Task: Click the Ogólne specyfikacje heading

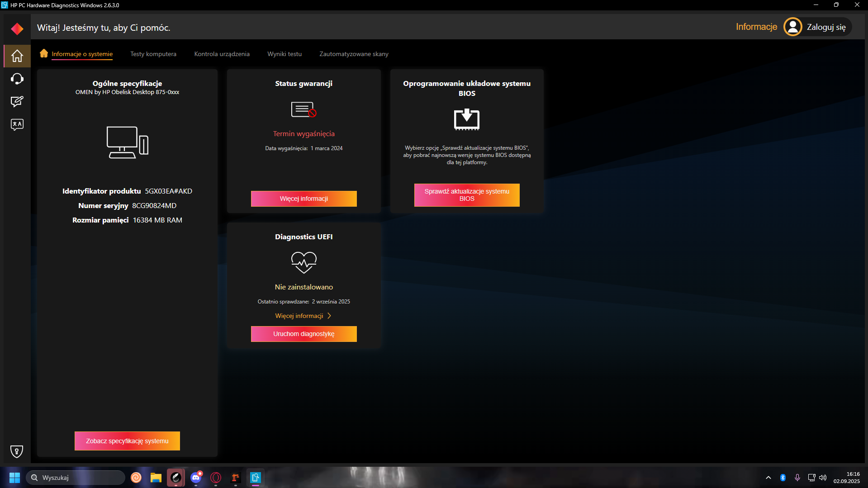Action: tap(127, 83)
